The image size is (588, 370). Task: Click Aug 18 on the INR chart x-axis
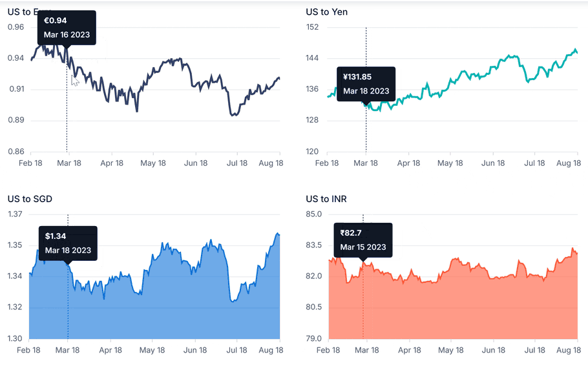pyautogui.click(x=568, y=350)
